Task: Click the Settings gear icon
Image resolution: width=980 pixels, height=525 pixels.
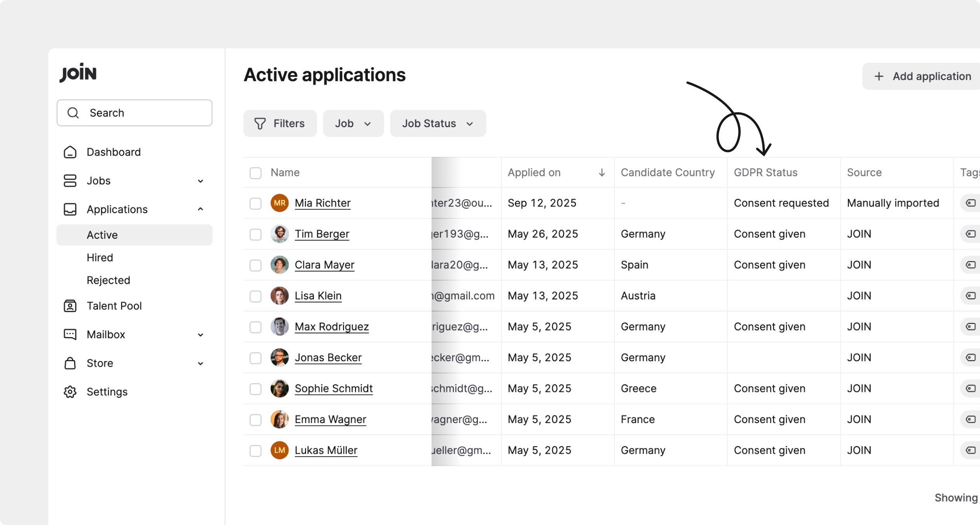Action: tap(70, 392)
